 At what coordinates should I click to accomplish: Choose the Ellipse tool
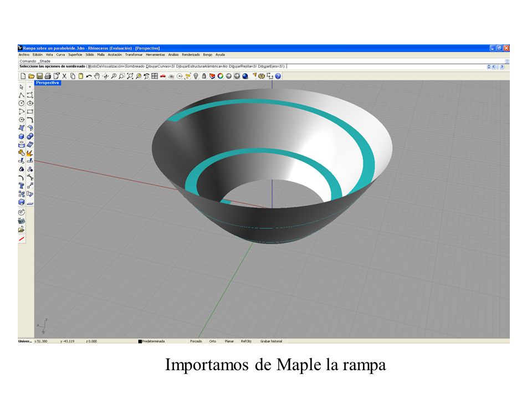30,103
